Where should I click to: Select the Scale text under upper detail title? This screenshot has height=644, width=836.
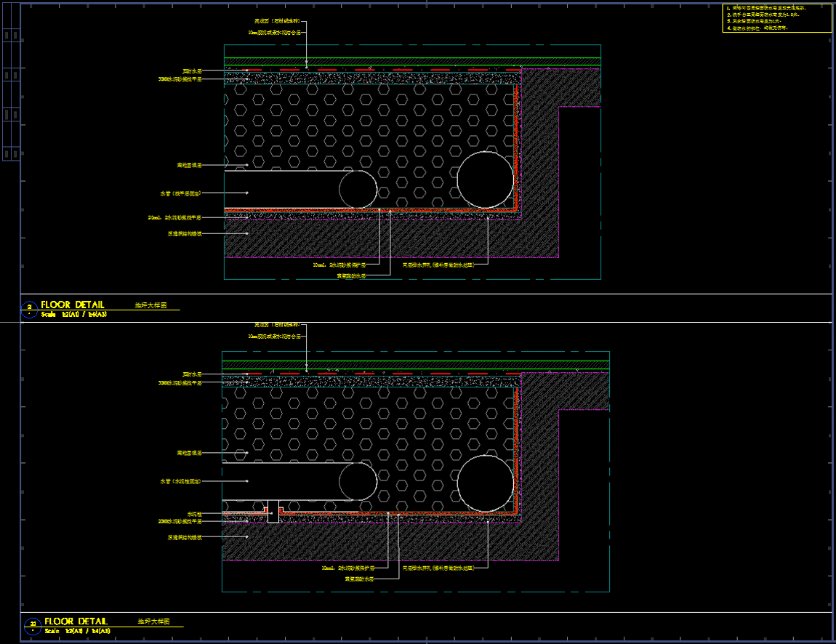74,315
